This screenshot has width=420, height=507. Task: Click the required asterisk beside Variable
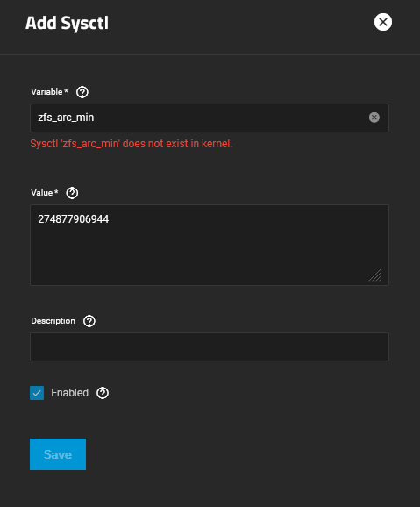pos(66,91)
